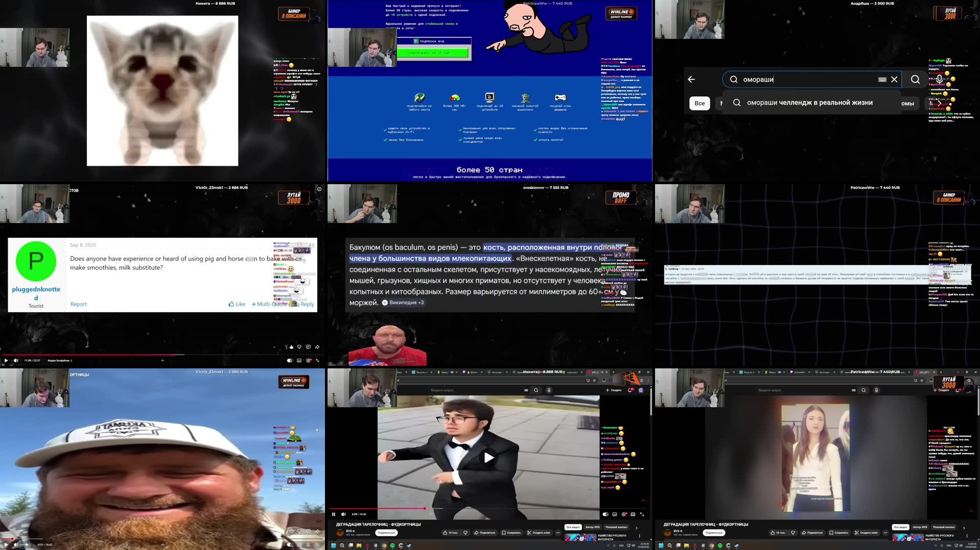980x550 pixels.
Task: Click the Report link on the forum post
Action: pos(78,304)
